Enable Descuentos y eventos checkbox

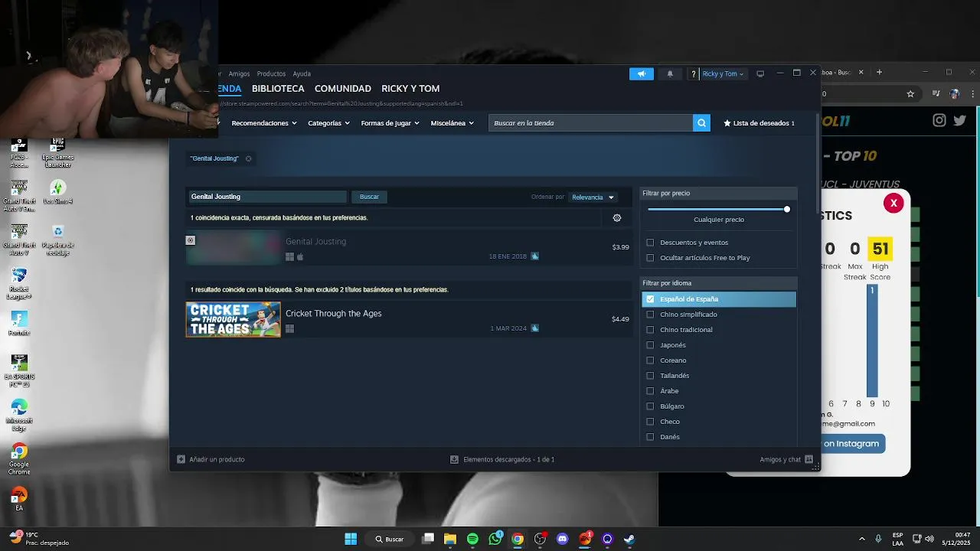tap(650, 243)
